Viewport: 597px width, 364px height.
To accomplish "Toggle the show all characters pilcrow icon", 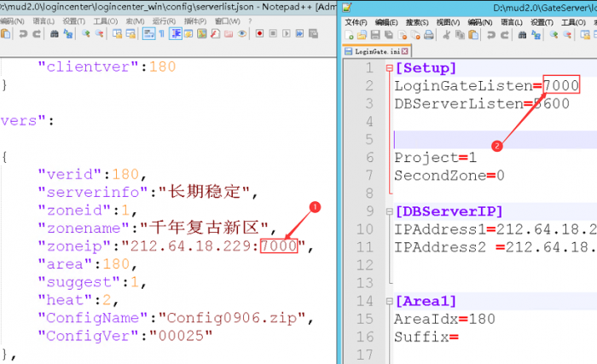I will [159, 34].
